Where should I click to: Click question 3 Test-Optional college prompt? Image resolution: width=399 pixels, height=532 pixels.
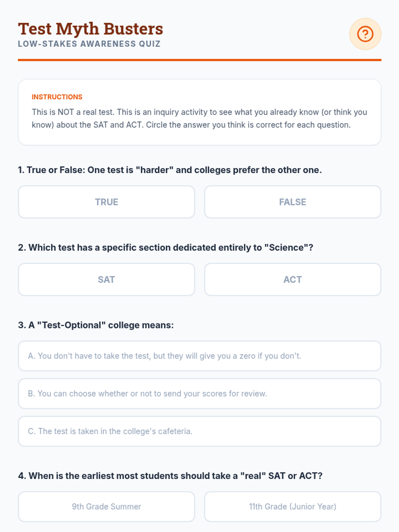coord(96,325)
